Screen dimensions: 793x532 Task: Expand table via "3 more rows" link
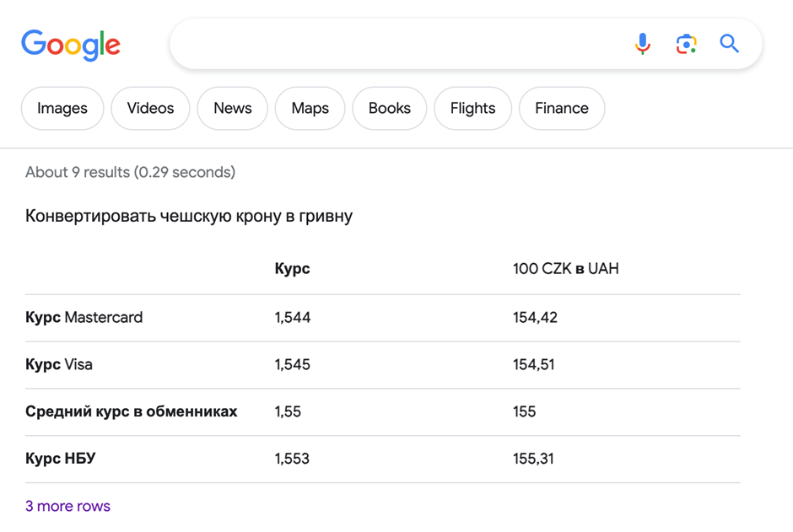coord(67,506)
